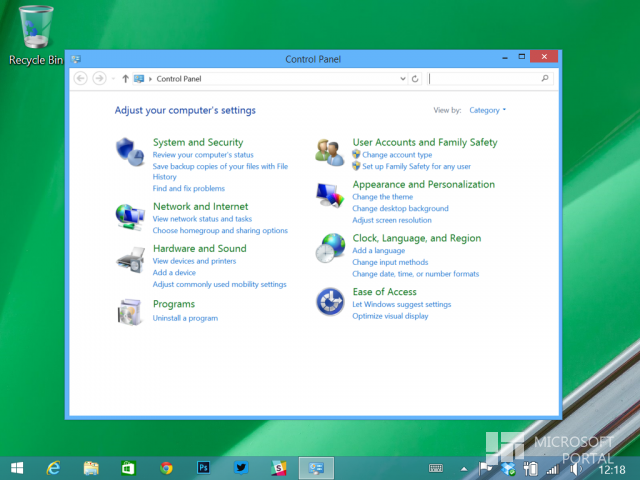Click the address bar computer icon
640x480 pixels.
(x=139, y=79)
